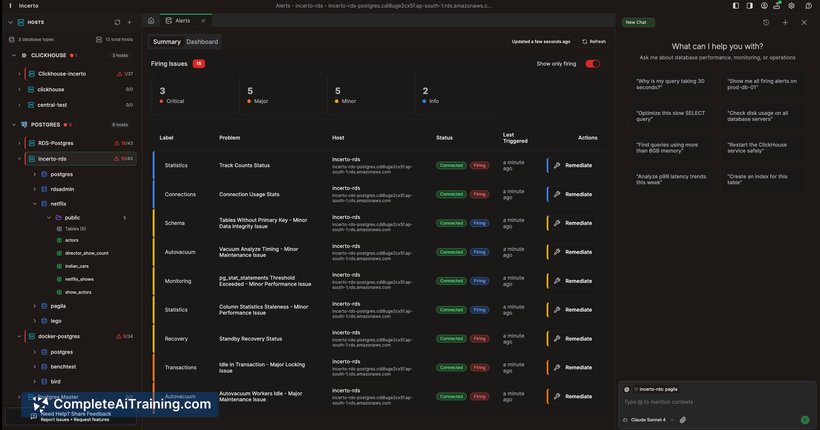Viewport: 820px width, 430px height.
Task: Open chat history clock icon
Action: [x=766, y=22]
